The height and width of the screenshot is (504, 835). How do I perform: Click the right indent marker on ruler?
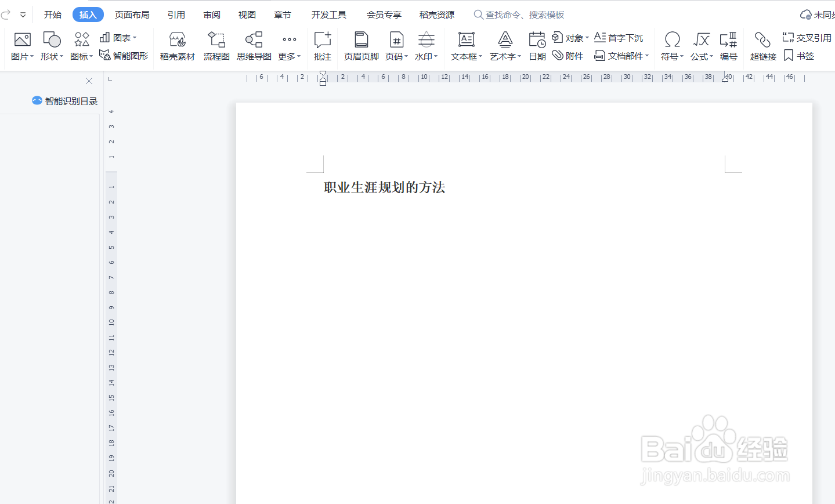[725, 79]
